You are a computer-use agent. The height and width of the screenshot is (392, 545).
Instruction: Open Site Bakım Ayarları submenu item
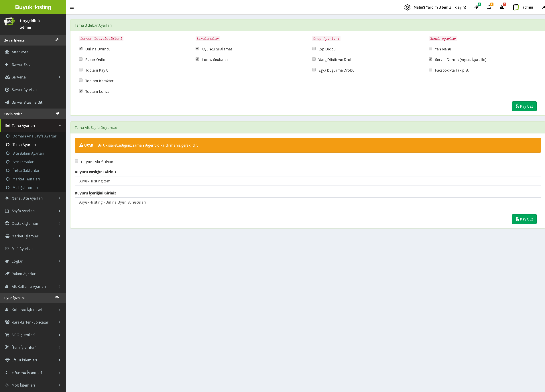pyautogui.click(x=28, y=153)
